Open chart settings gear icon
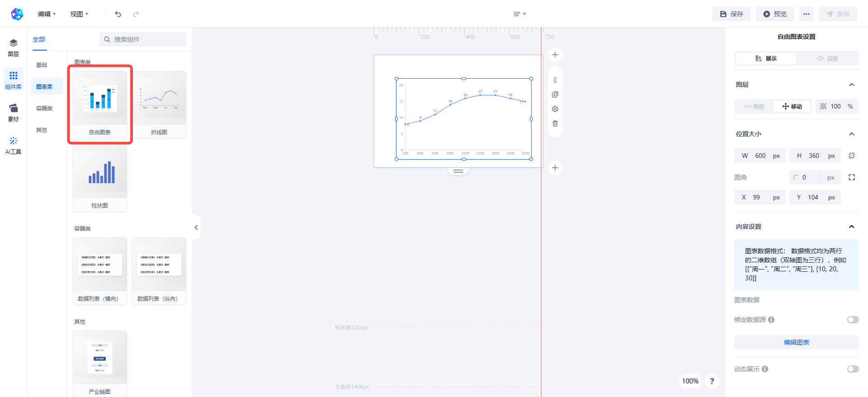This screenshot has width=868, height=397. [x=555, y=109]
